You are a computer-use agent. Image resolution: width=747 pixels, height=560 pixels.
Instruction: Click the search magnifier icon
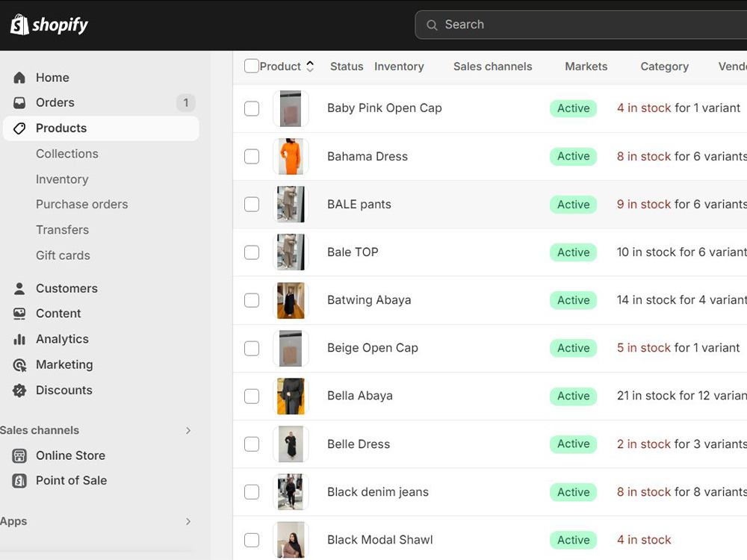[432, 25]
